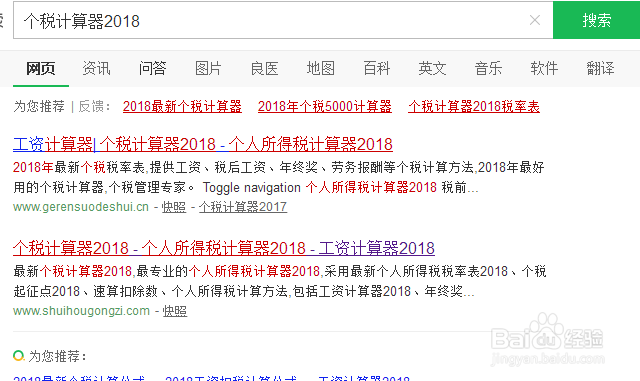Switch to the 资讯 tab

coord(96,68)
